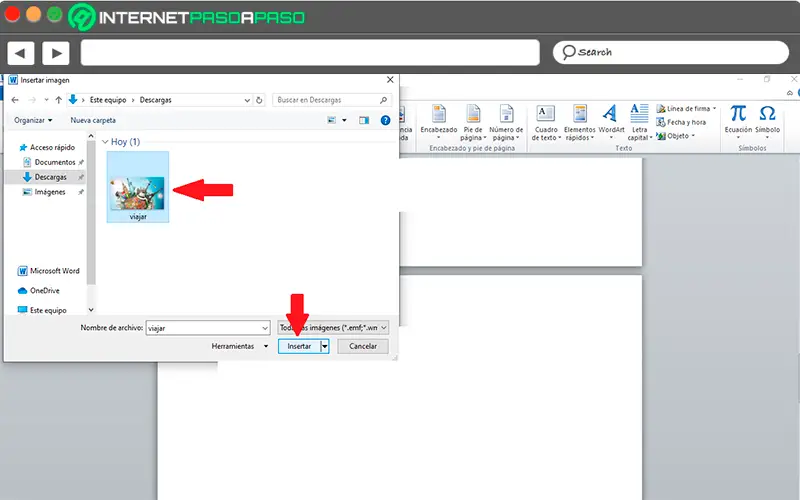This screenshot has height=500, width=800.
Task: Open Encabezado in Word ribbon
Action: coord(439,121)
